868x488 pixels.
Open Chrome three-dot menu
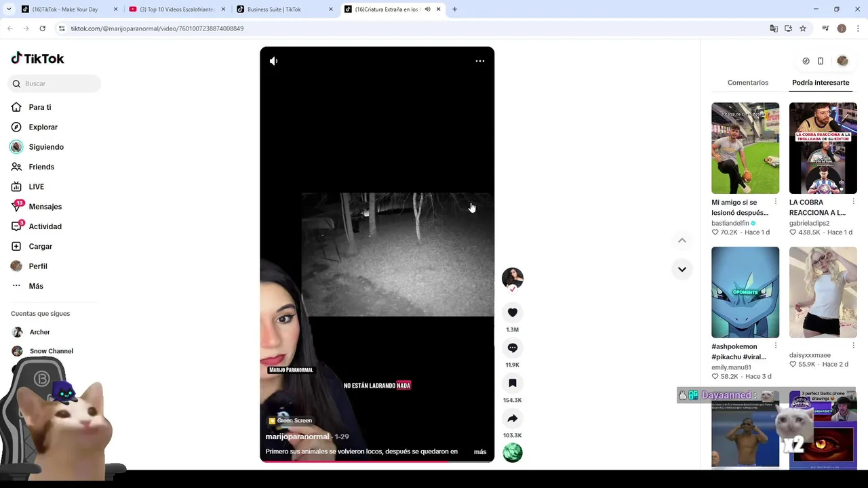(x=858, y=28)
